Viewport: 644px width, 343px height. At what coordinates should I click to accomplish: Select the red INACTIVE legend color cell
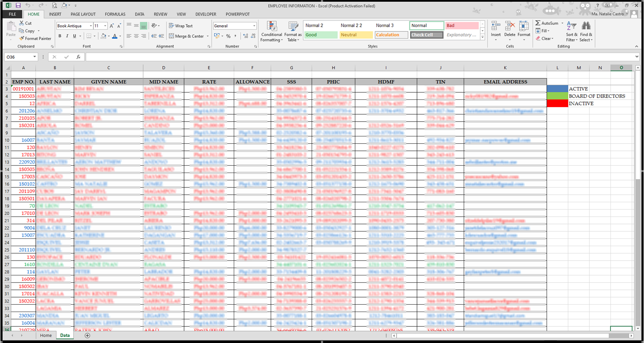(557, 103)
